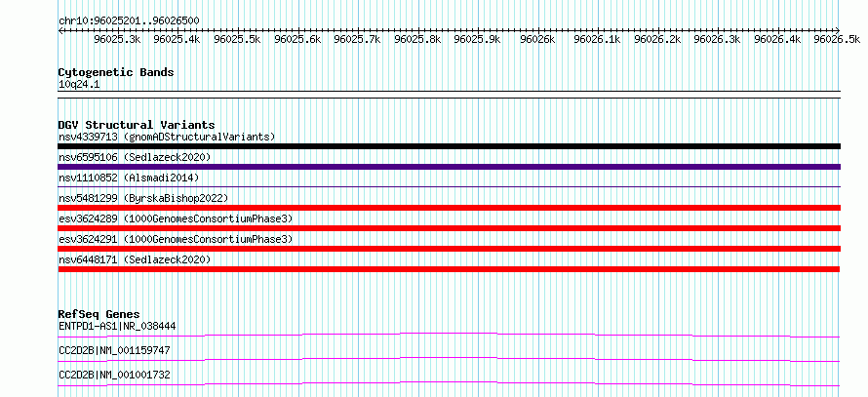
Task: Select the 10q24.1 band label
Action: pyautogui.click(x=79, y=85)
